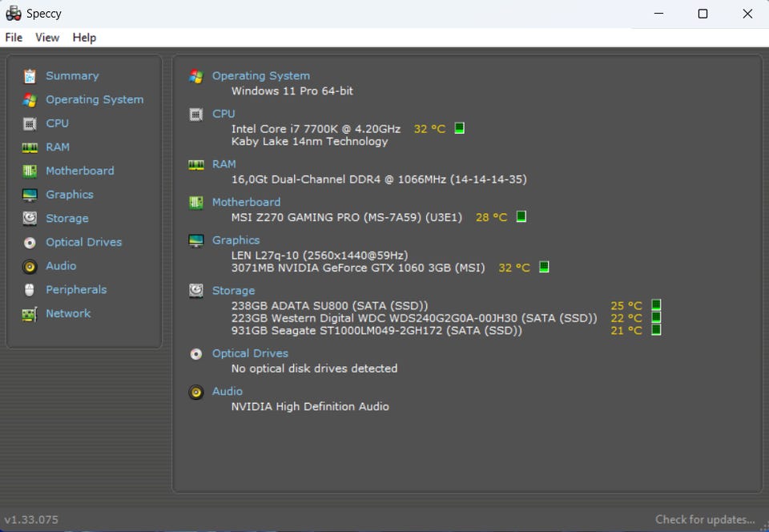Click the 'Windows 11 Pro 64-bit' text

292,91
